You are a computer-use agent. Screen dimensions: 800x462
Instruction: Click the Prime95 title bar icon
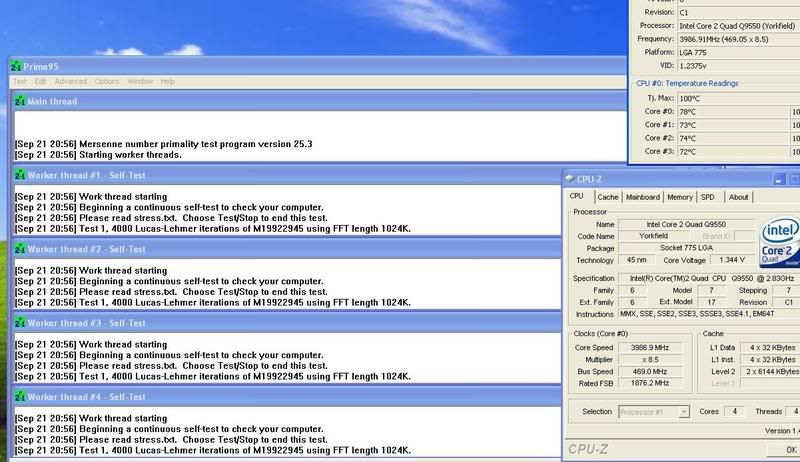(x=16, y=66)
